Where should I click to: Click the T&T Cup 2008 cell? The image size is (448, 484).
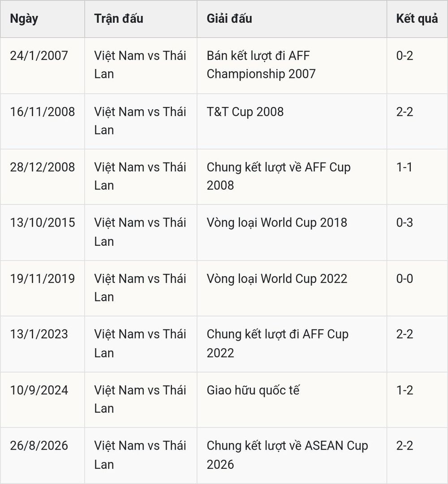point(292,121)
